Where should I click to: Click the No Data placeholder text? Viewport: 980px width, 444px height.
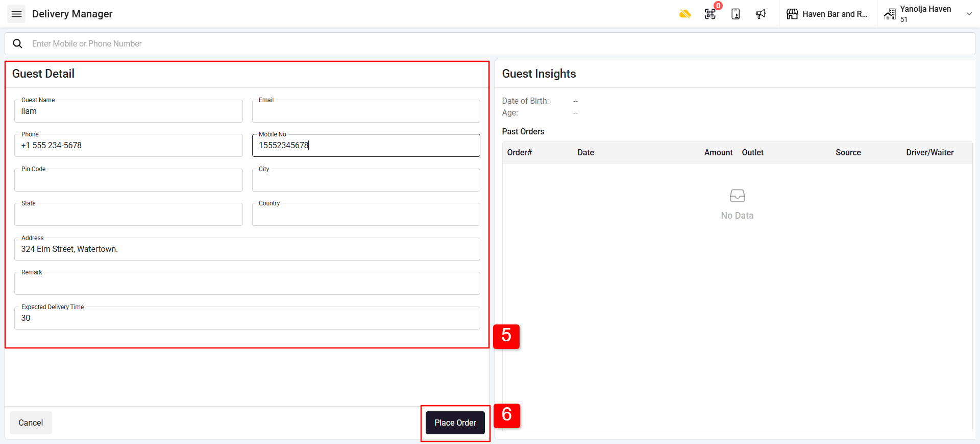point(737,216)
